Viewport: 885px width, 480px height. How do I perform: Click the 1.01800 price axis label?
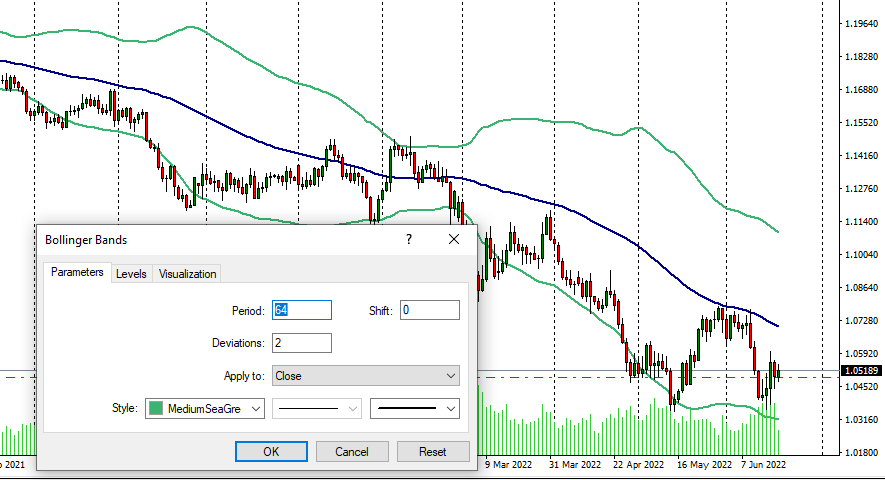coord(861,452)
